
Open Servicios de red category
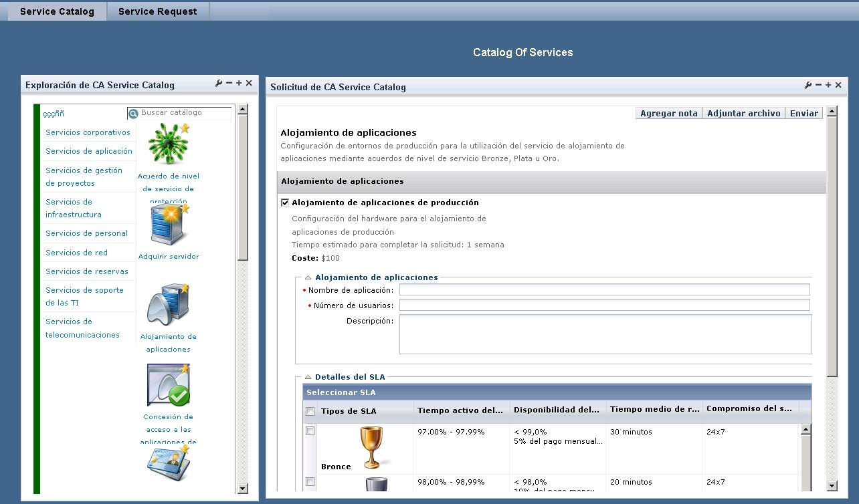point(76,253)
